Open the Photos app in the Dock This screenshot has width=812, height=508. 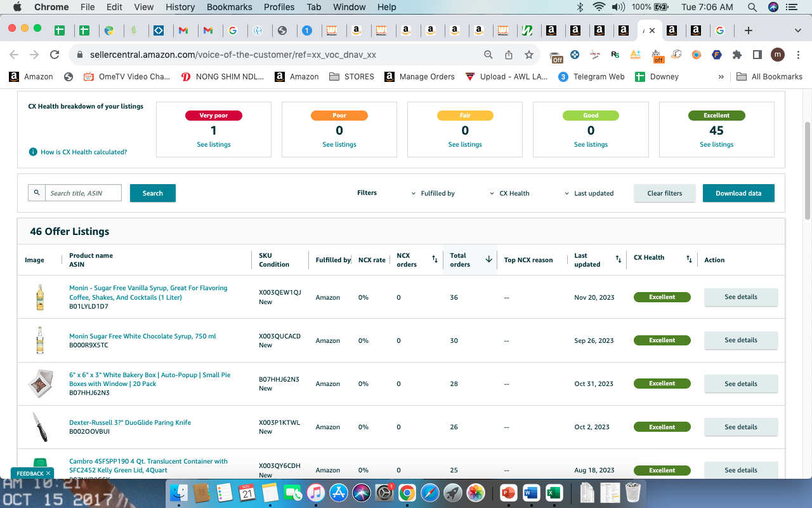(x=476, y=493)
